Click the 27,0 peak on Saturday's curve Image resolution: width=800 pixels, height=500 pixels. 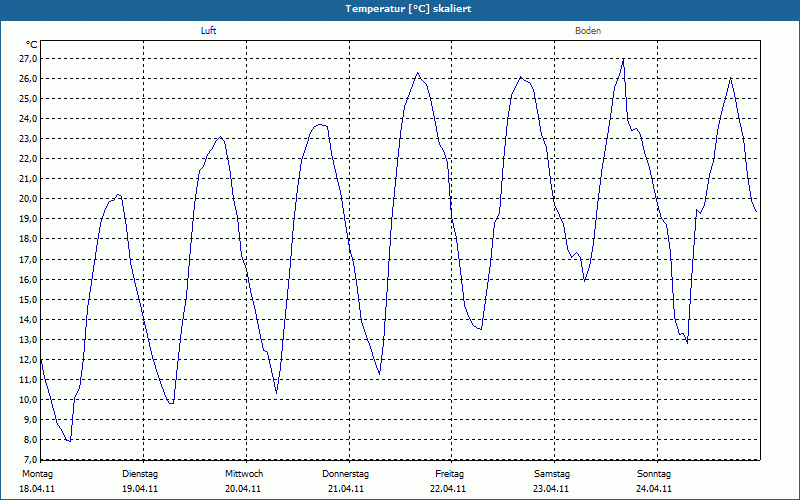point(623,59)
